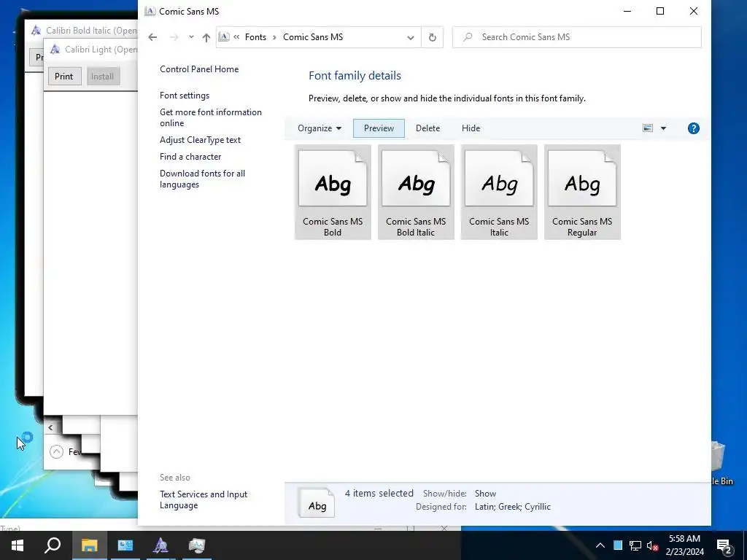Click the Calibri Light window title bar icon
The height and width of the screenshot is (560, 747).
coord(55,49)
